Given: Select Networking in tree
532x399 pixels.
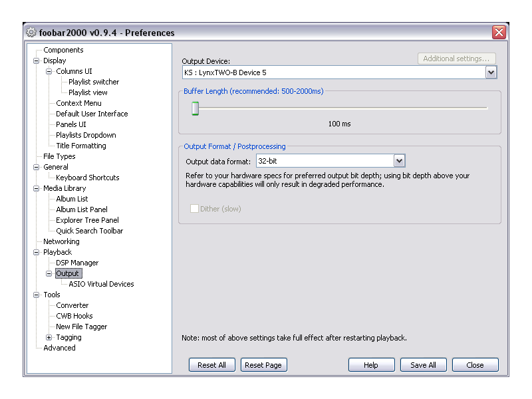Looking at the screenshot, I should pos(61,241).
